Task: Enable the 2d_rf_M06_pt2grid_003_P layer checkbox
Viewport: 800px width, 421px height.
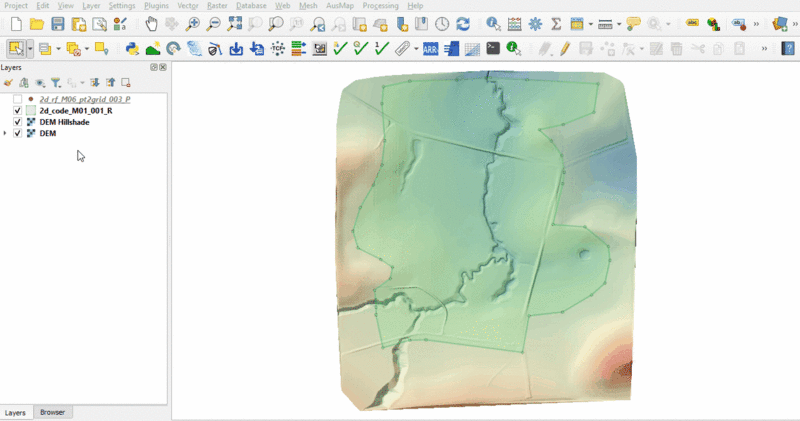Action: pyautogui.click(x=17, y=99)
